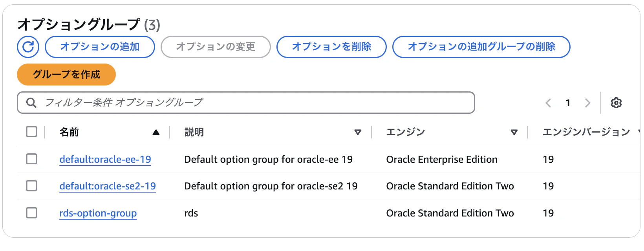Click engine cell in rds-option-group row
Screen dimensions: 644x251
click(x=450, y=213)
